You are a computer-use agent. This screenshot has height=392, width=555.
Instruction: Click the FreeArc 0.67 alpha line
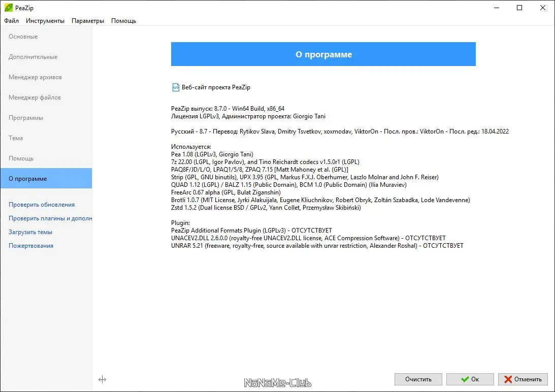(226, 192)
